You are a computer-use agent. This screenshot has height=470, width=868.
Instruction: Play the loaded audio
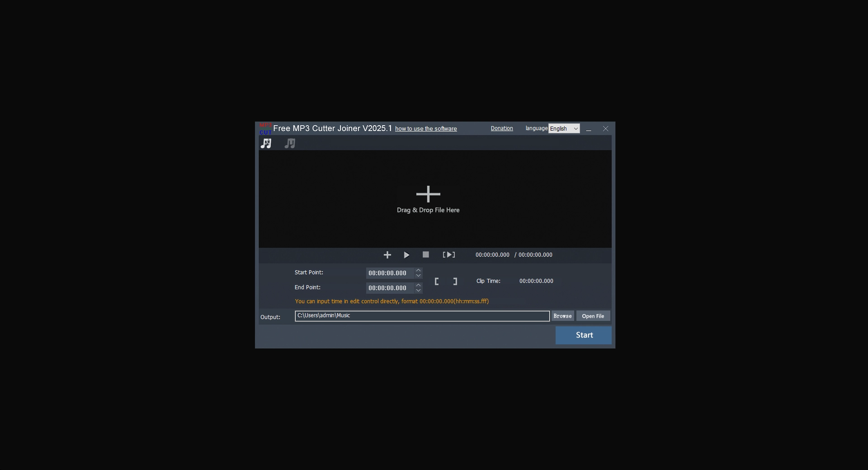[x=406, y=255]
